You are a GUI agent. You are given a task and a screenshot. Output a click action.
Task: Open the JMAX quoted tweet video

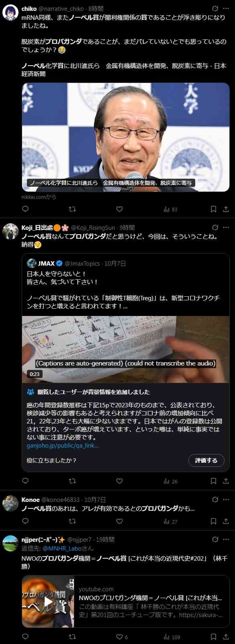coord(126,349)
